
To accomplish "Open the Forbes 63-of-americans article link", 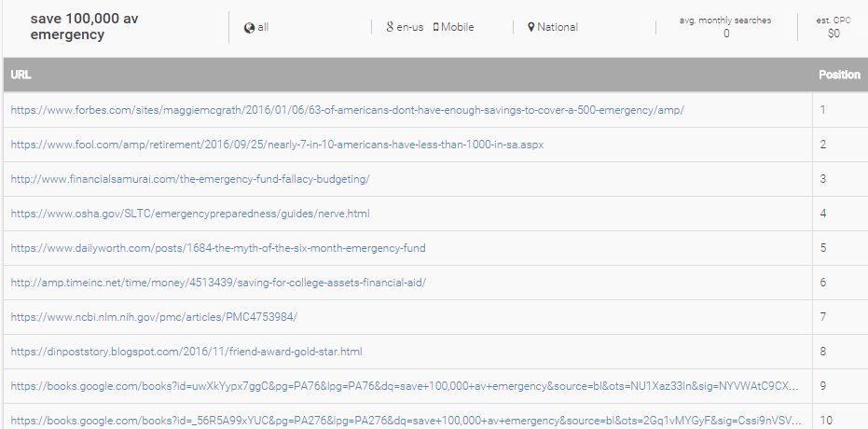I will (347, 110).
